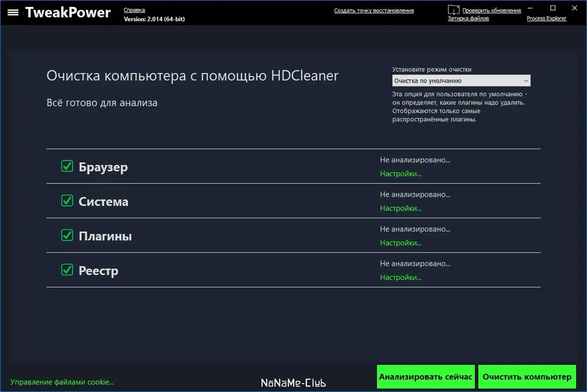Open Настройки for Система row
587x392 pixels.
coord(400,208)
